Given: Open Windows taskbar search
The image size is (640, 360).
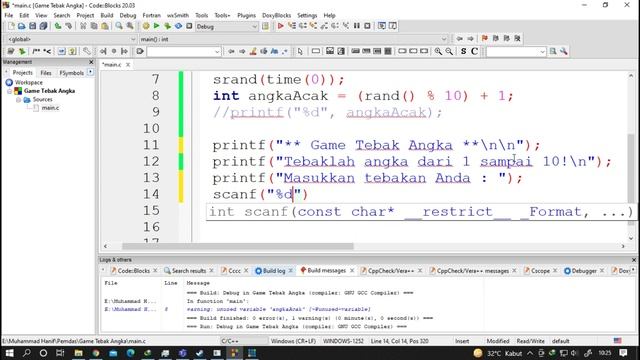Looking at the screenshot, I should [27, 353].
